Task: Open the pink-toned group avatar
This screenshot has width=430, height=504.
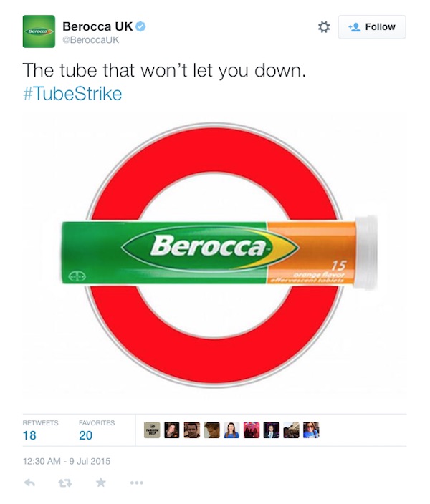Action: pos(252,430)
